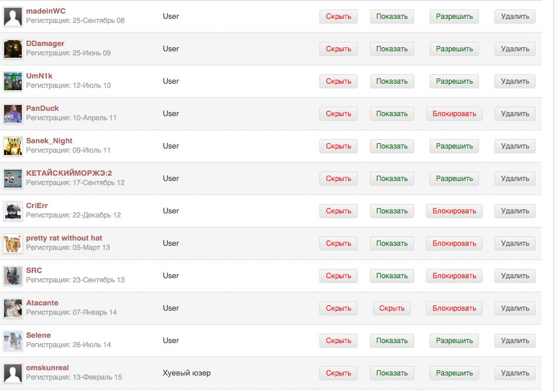558x392 pixels.
Task: Click UmN1k's profile avatar
Action: coord(13,81)
